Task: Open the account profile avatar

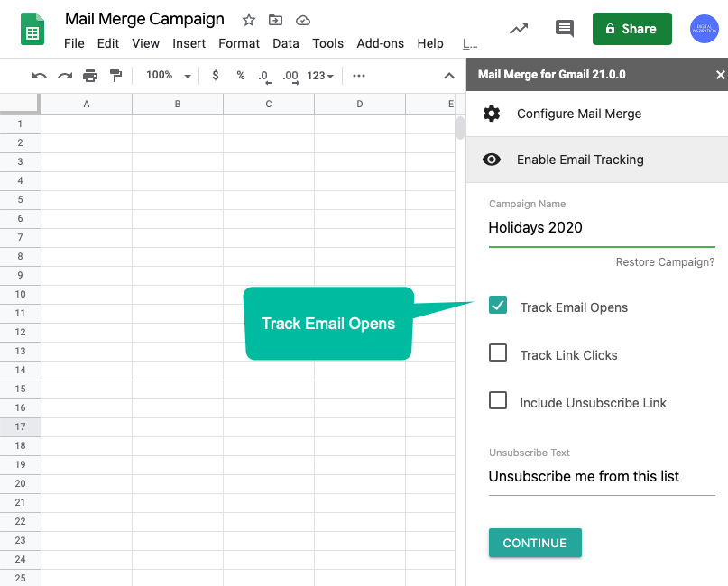Action: pyautogui.click(x=704, y=29)
